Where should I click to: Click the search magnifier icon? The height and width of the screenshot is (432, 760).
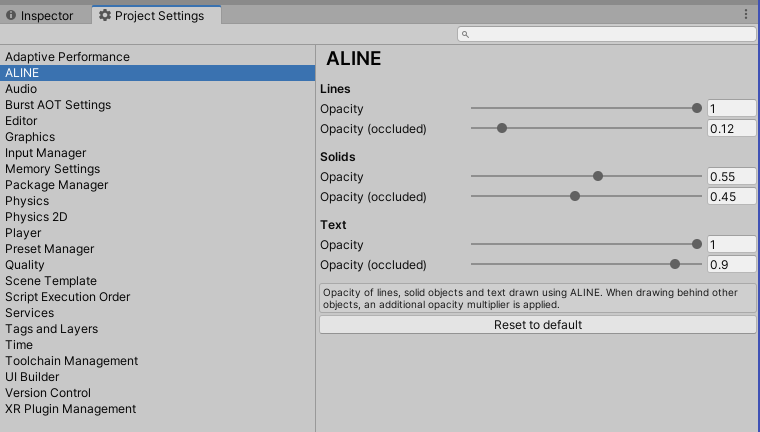click(x=466, y=34)
